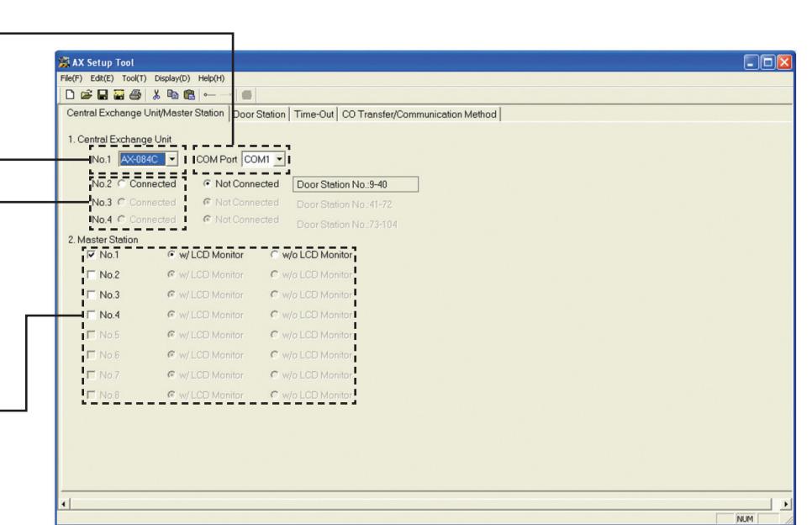812x525 pixels.
Task: Open the Edit(E) menu
Action: pyautogui.click(x=102, y=78)
